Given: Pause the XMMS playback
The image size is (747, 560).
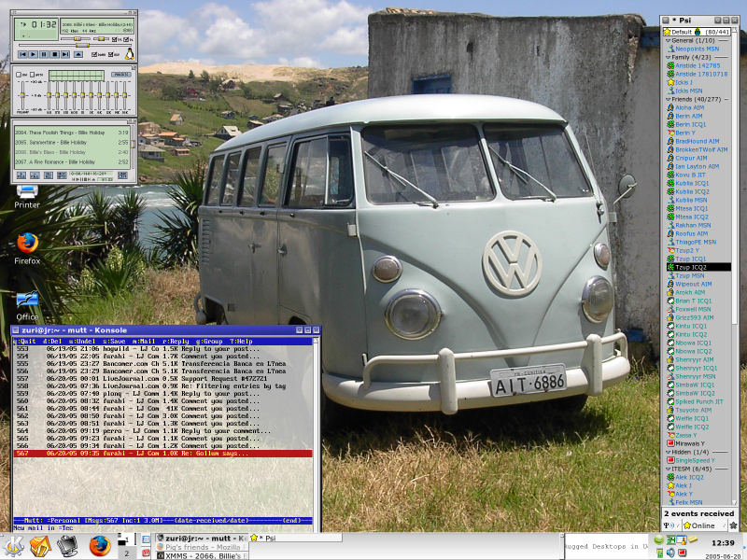Looking at the screenshot, I should pyautogui.click(x=43, y=54).
